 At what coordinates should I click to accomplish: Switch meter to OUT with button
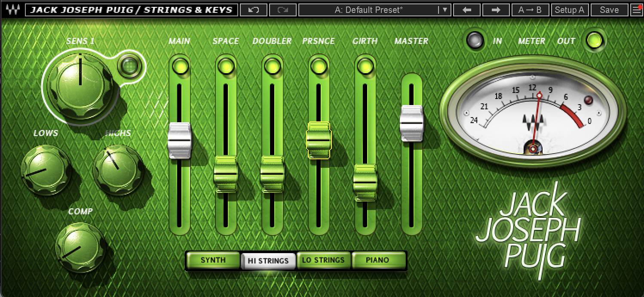595,40
